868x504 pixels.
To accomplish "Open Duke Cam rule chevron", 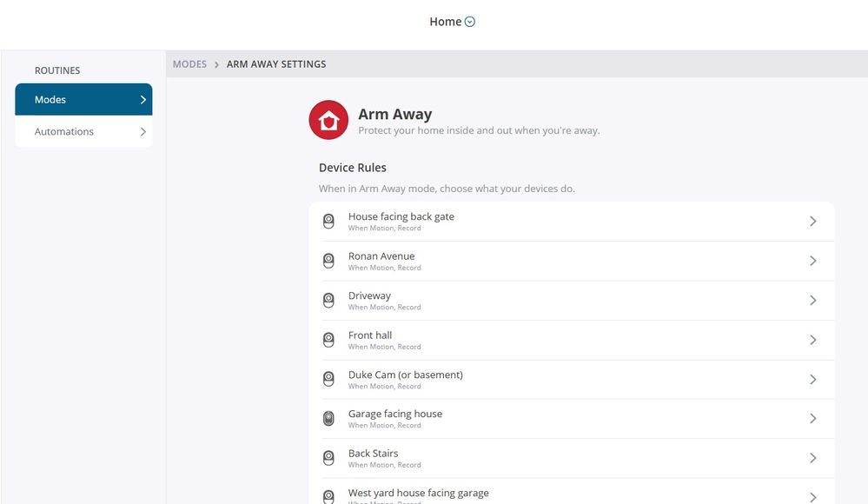I will [x=812, y=380].
